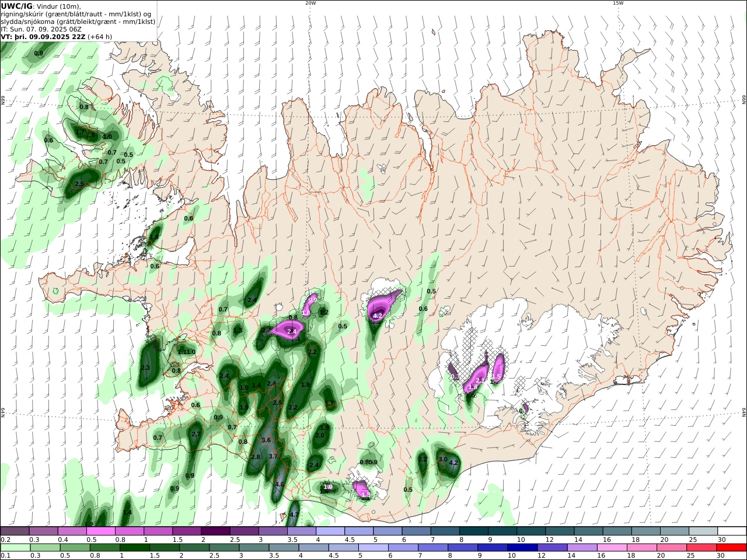The height and width of the screenshot is (560, 747).
Task: Click the 'rigning/skúrir (grænt/blátt/rautt - mm/1klst) og' line
Action: [x=76, y=14]
